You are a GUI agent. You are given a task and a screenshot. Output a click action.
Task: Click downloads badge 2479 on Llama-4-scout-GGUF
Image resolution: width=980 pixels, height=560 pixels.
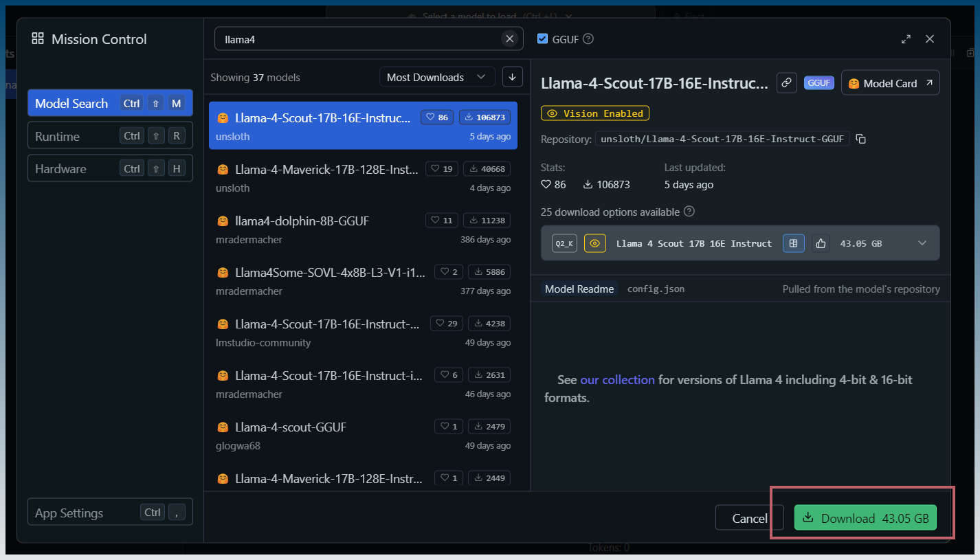pos(489,427)
